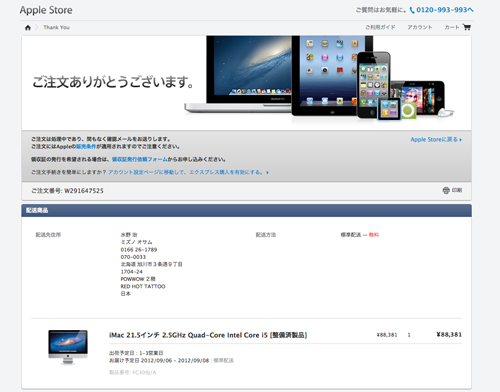Click the delivery date 2012/09/06 - 2012/09/08 line
Viewport: 500px width, 392px height.
pyautogui.click(x=171, y=360)
